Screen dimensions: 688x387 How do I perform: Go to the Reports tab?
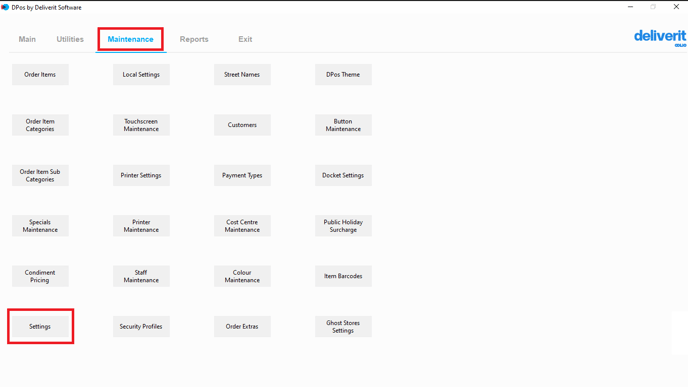click(194, 39)
